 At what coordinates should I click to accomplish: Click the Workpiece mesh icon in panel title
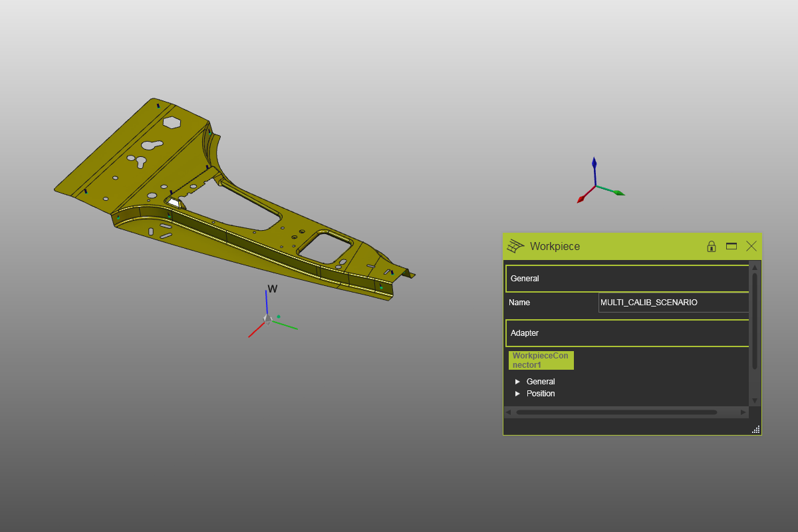tap(515, 246)
